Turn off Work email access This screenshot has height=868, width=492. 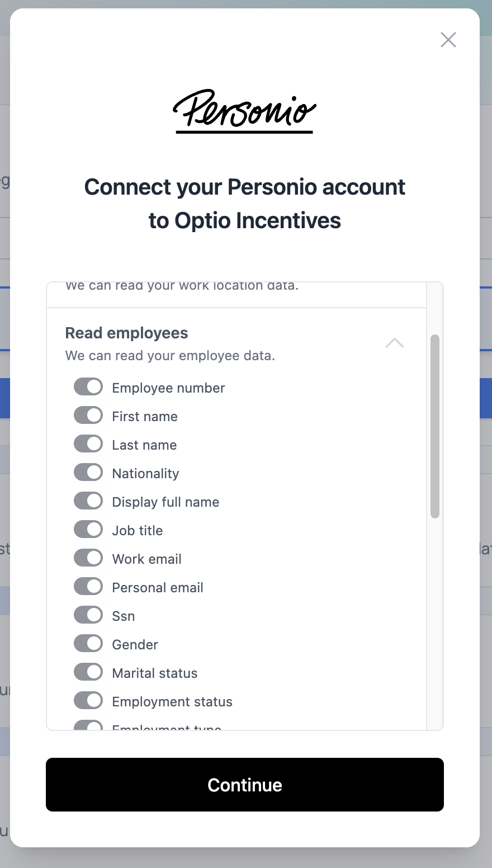[x=88, y=558]
